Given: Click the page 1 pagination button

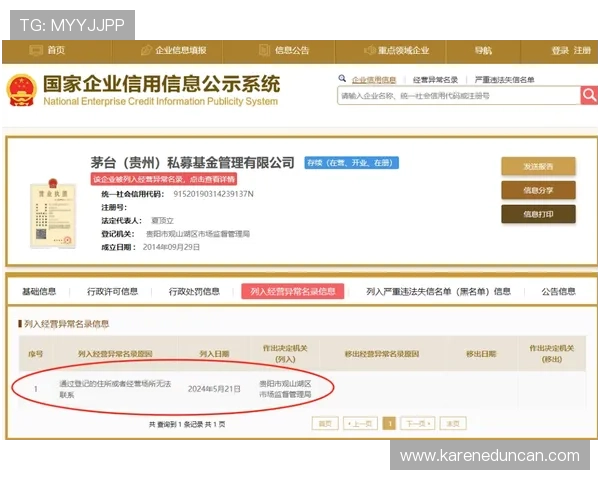Looking at the screenshot, I should point(389,423).
